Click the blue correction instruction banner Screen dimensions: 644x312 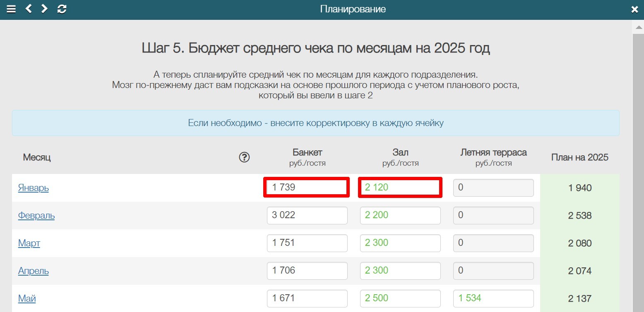(x=317, y=123)
